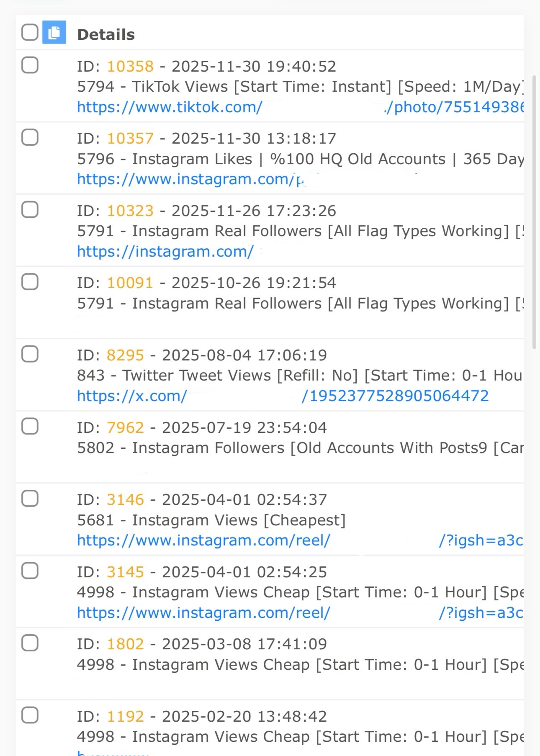The width and height of the screenshot is (540, 756).
Task: Follow the instagram.com link in order 10323
Action: click(x=165, y=252)
